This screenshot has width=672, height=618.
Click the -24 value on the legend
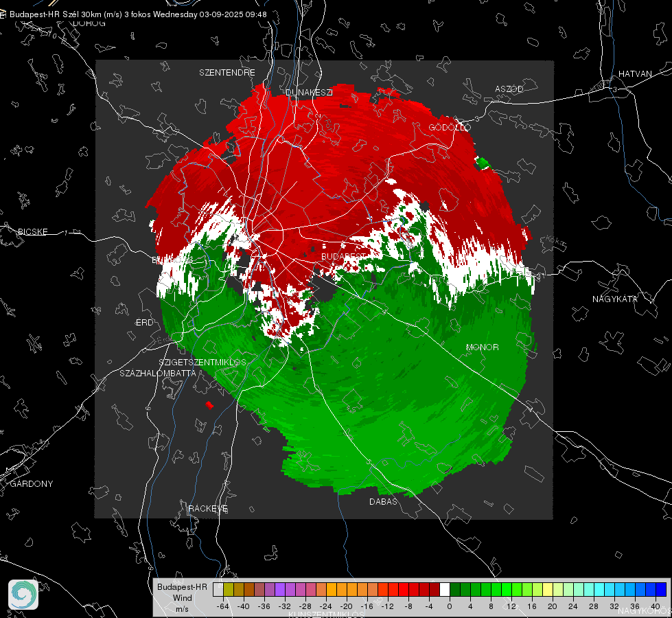(x=326, y=606)
